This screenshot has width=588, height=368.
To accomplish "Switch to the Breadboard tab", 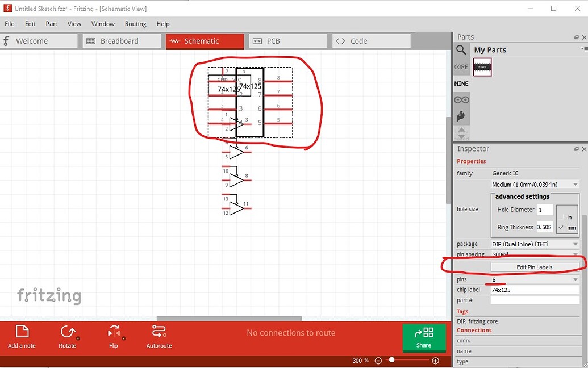I will (x=122, y=41).
